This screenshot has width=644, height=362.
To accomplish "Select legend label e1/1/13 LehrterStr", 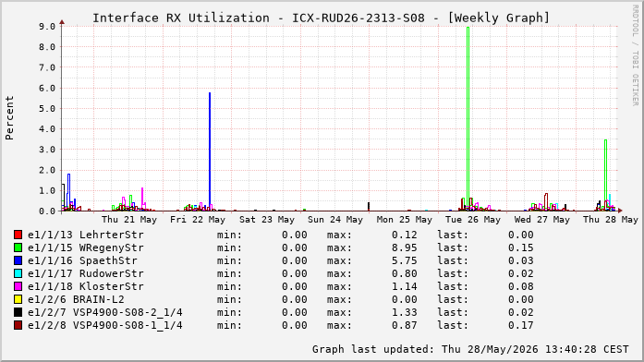I will coord(86,235).
